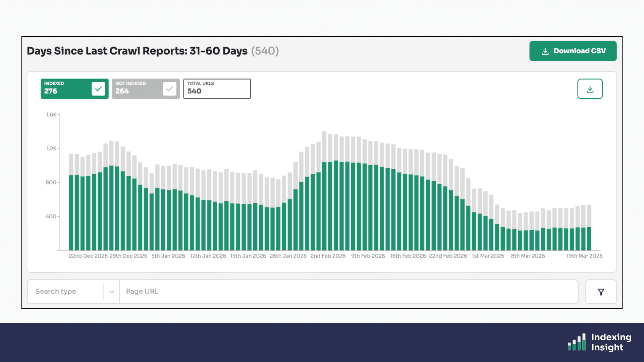Uncheck the Indexed checkbox
This screenshot has width=644, height=362.
(x=98, y=89)
